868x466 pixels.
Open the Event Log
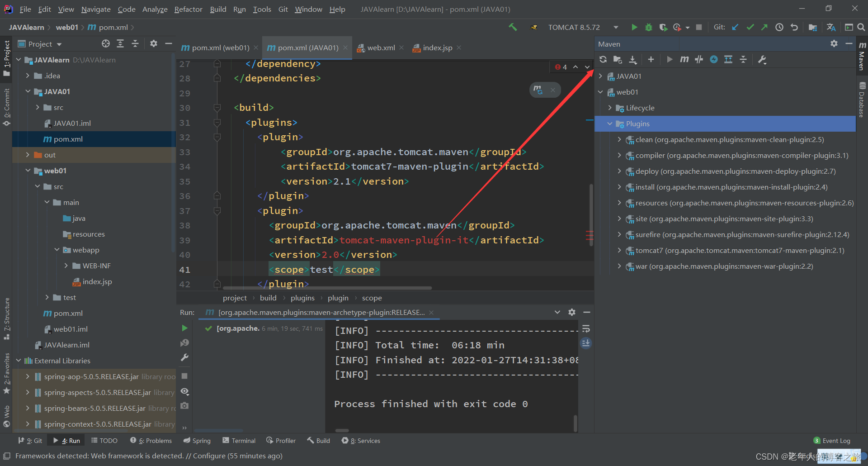coord(832,441)
